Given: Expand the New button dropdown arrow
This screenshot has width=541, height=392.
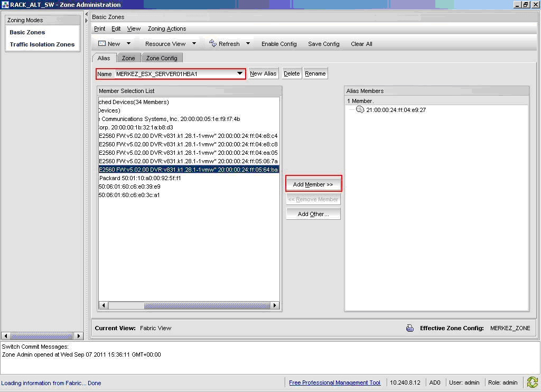Looking at the screenshot, I should tap(128, 44).
